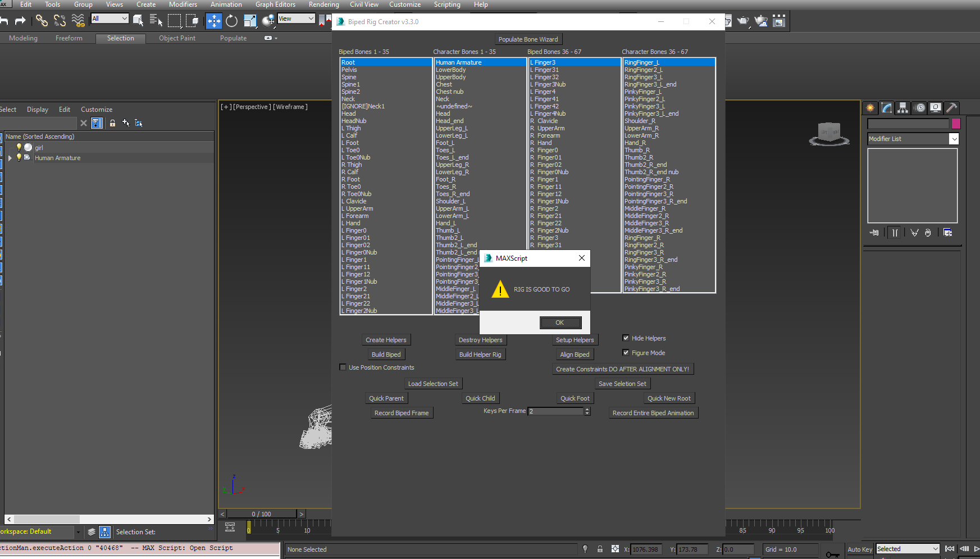Open the Modify command panel tab

click(x=887, y=108)
